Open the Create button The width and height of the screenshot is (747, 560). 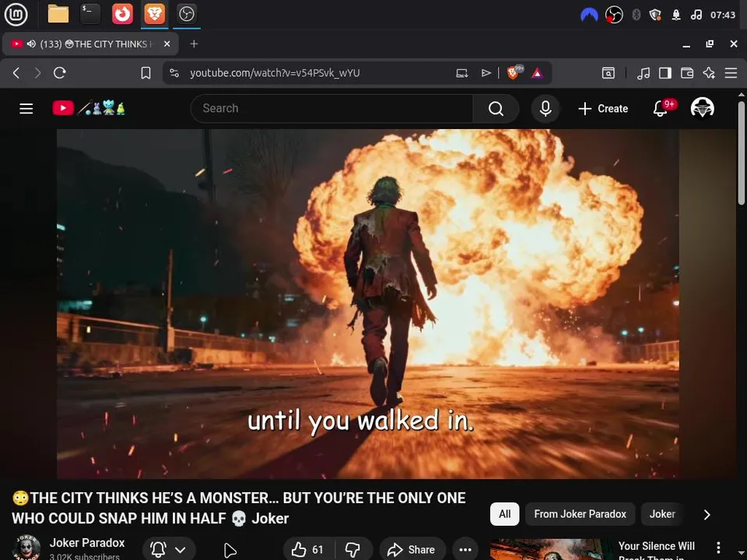coord(602,109)
